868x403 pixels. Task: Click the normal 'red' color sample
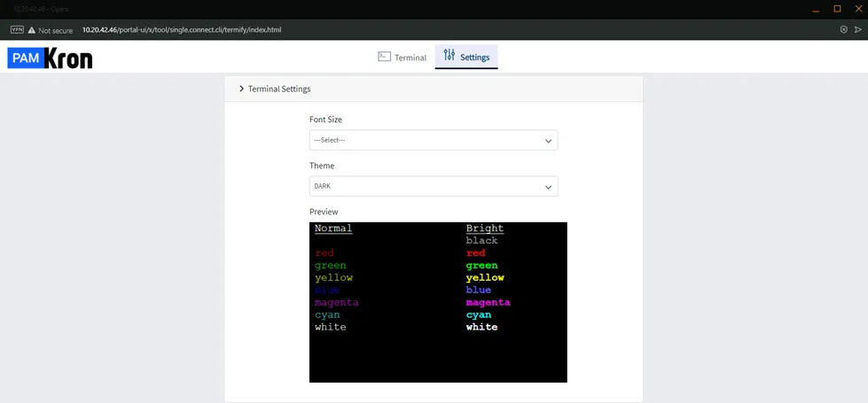pos(325,253)
